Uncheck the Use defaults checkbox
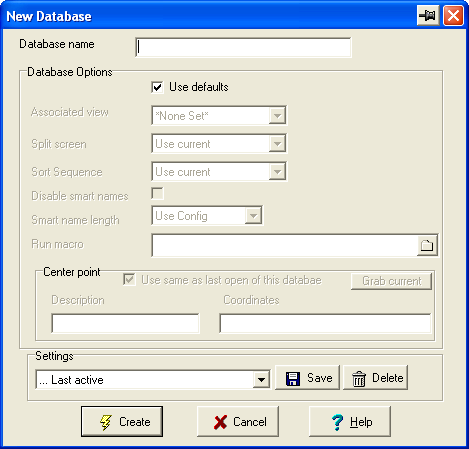The image size is (469, 449). (x=157, y=87)
